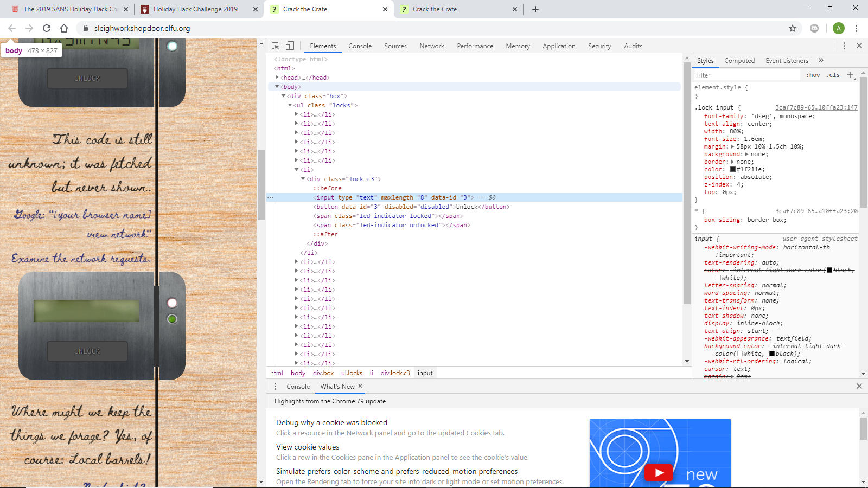
Task: Open the Chrome menu three-dot icon
Action: (856, 28)
